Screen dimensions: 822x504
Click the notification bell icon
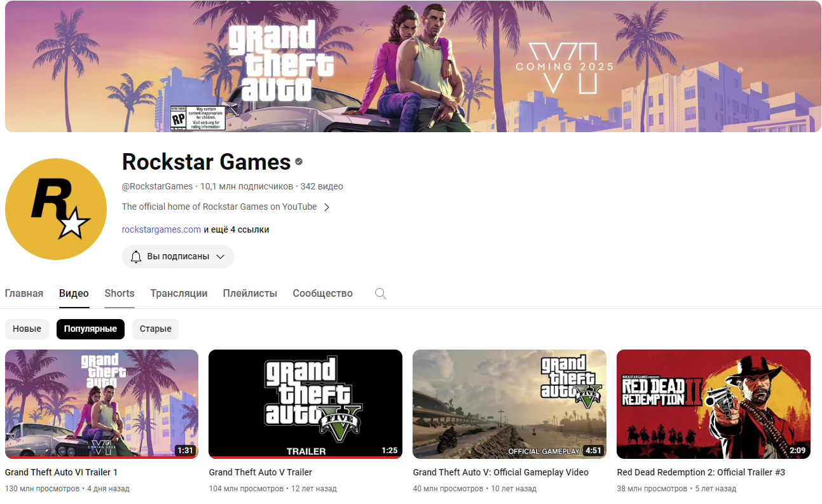pos(135,257)
